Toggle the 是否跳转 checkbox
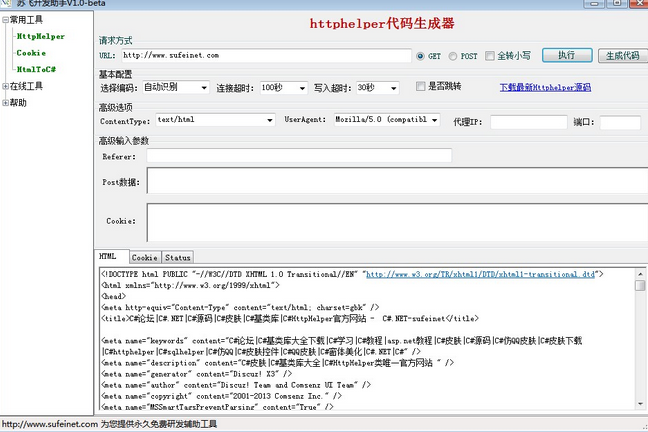Image resolution: width=648 pixels, height=432 pixels. (420, 86)
